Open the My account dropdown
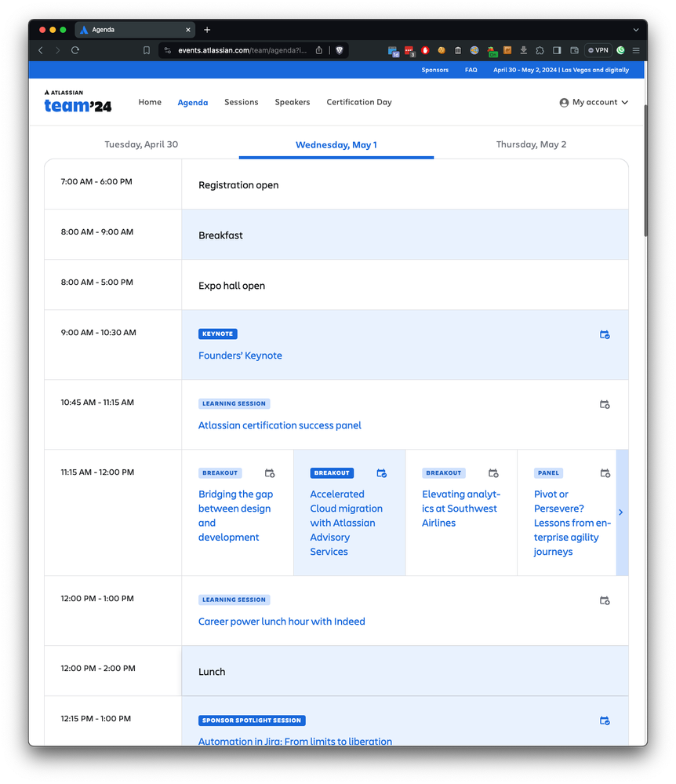676x784 pixels. point(594,103)
